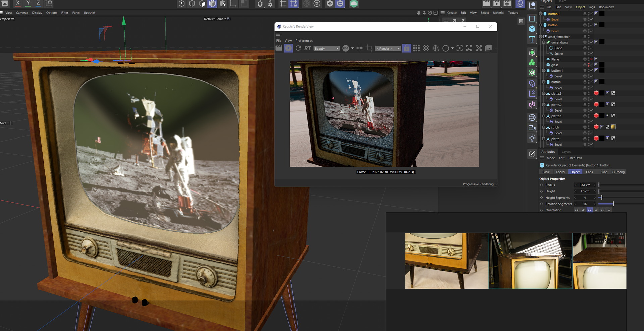Click the bucket grid icon in RenderView
This screenshot has height=331, width=644.
pos(416,48)
